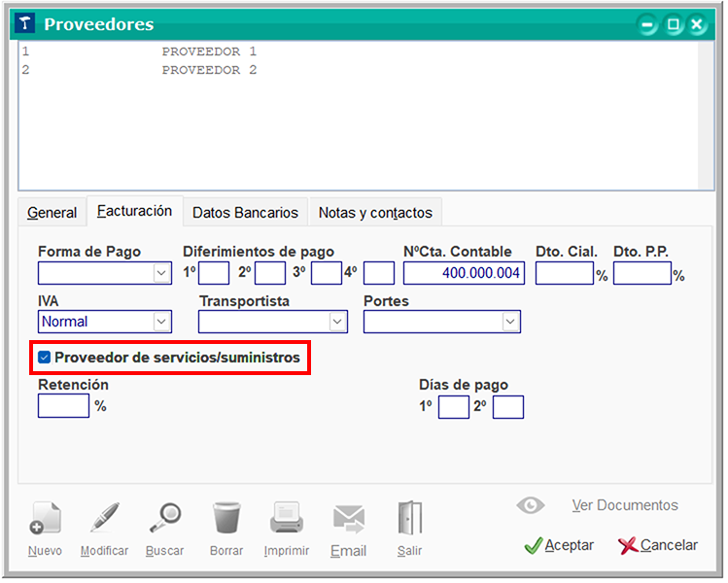
Task: Click the Email envelope icon
Action: [x=349, y=519]
